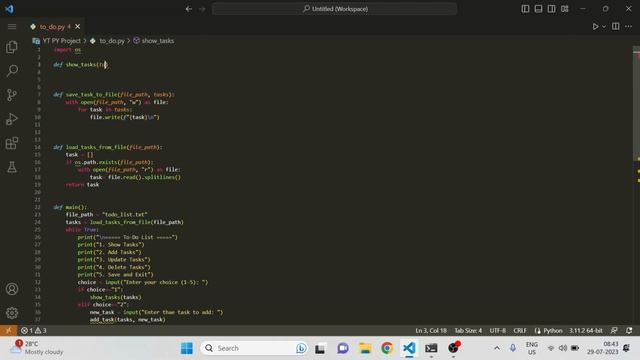Open the editor More Actions ellipsis

click(x=629, y=27)
